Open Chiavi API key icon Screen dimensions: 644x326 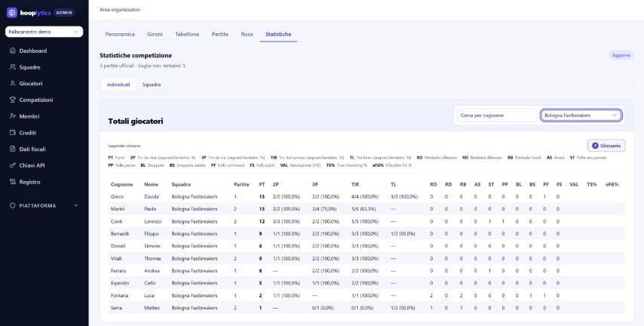pos(12,166)
